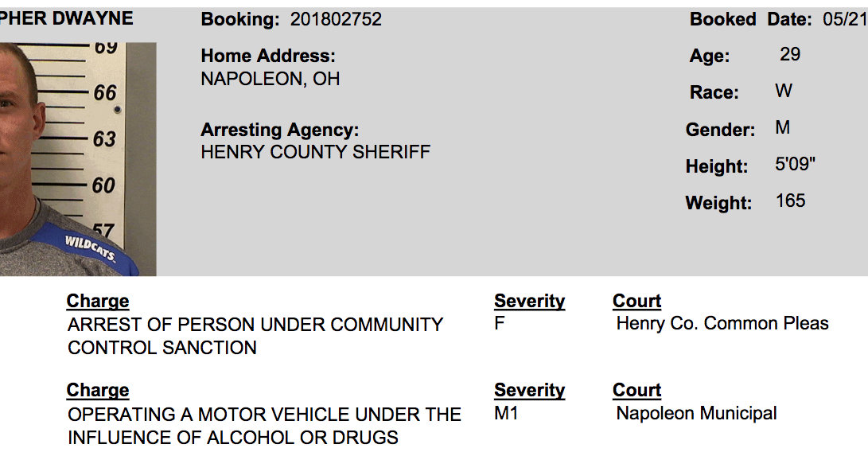
Task: Select the Operating a Motor Vehicle charge text
Action: pos(264,426)
